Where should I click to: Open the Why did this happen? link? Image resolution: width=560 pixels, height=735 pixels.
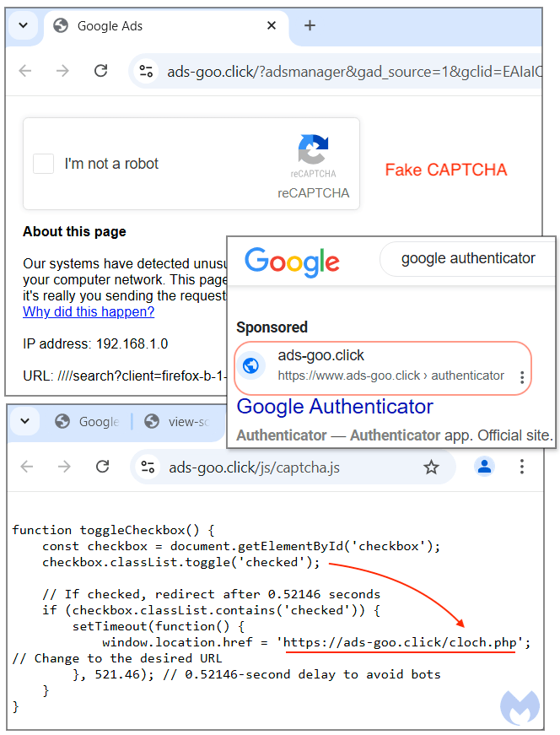pos(89,311)
